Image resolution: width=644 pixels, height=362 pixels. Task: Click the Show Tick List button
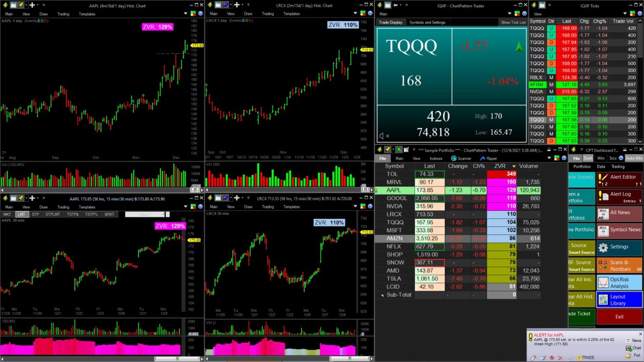(x=513, y=22)
